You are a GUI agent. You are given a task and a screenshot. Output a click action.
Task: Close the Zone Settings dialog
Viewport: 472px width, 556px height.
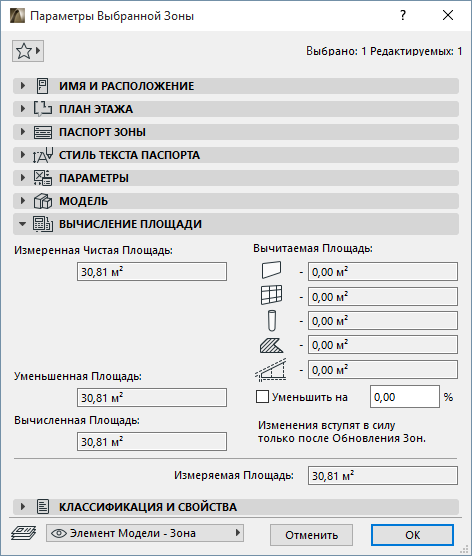pyautogui.click(x=448, y=15)
